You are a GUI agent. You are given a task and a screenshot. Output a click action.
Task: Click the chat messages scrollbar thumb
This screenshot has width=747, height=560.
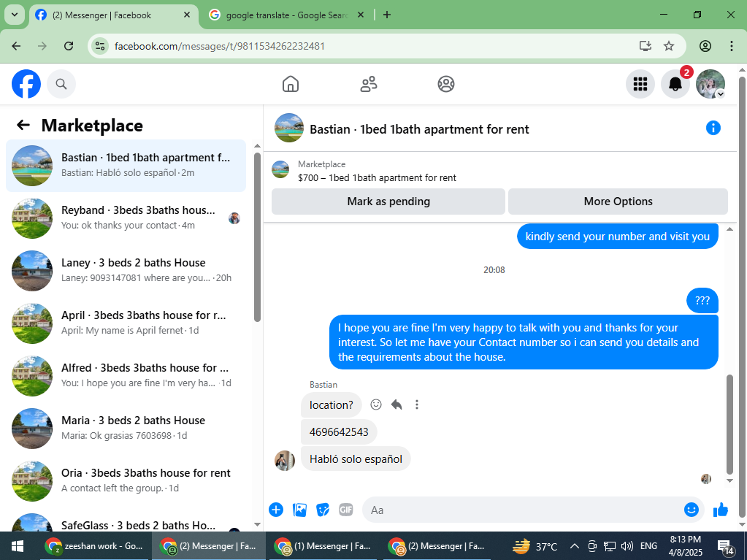point(729,423)
